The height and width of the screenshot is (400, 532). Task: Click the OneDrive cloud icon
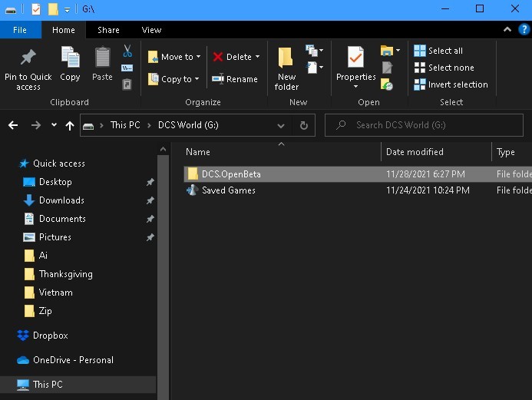(23, 360)
